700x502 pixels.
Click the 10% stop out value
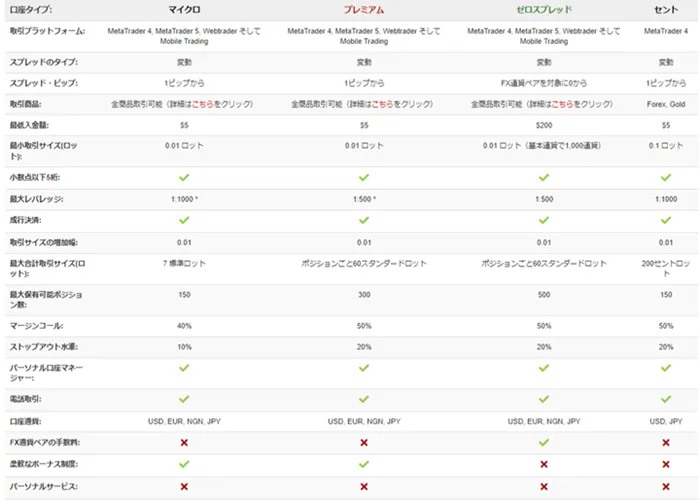coord(184,347)
